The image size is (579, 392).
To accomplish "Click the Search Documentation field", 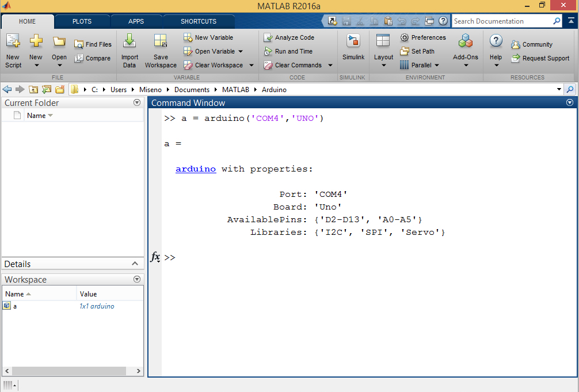I will click(x=502, y=21).
